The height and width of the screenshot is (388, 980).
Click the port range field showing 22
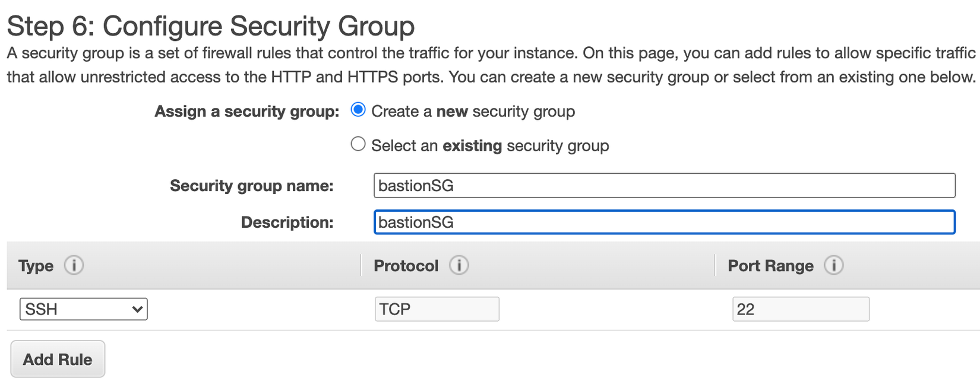(800, 309)
